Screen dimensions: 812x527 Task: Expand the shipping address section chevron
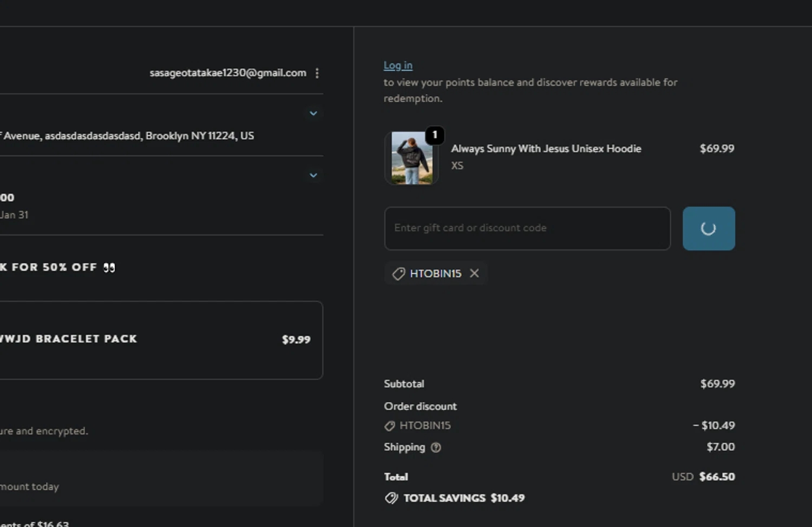313,113
